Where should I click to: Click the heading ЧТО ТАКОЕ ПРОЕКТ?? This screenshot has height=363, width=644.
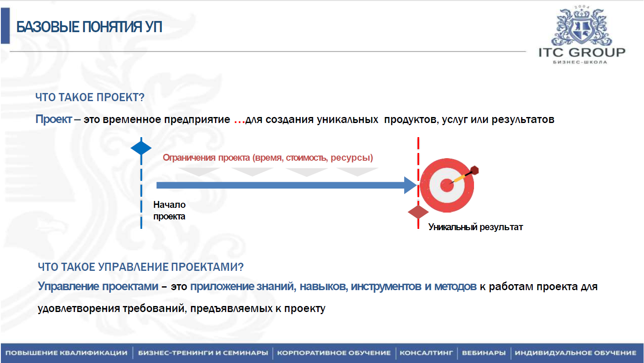[x=90, y=97]
